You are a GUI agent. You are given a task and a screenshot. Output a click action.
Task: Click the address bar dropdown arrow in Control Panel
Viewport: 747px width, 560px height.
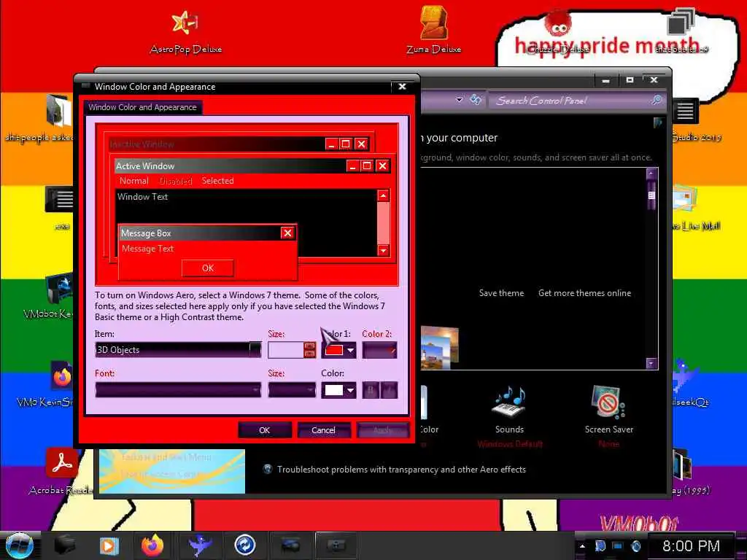(x=460, y=100)
